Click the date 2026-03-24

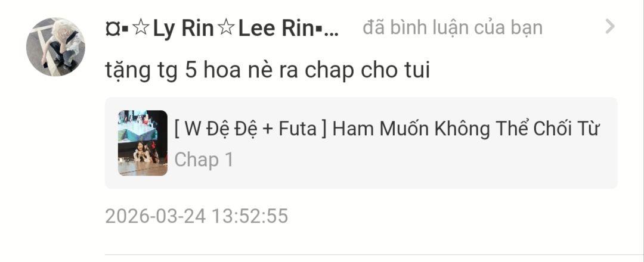tap(156, 216)
